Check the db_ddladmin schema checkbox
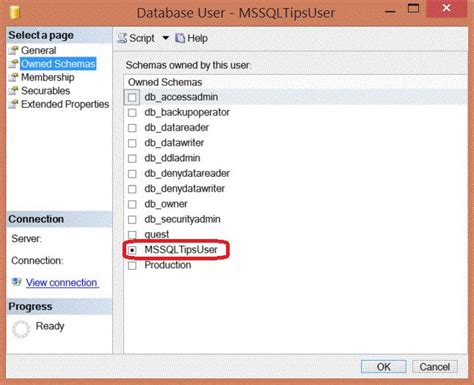This screenshot has height=385, width=474. click(x=132, y=158)
